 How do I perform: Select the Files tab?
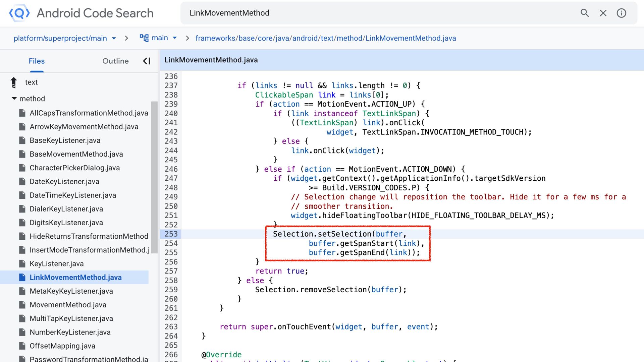click(x=37, y=61)
